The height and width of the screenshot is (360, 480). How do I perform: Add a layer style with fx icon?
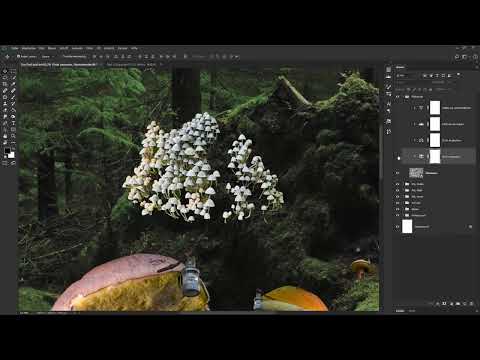click(x=438, y=304)
